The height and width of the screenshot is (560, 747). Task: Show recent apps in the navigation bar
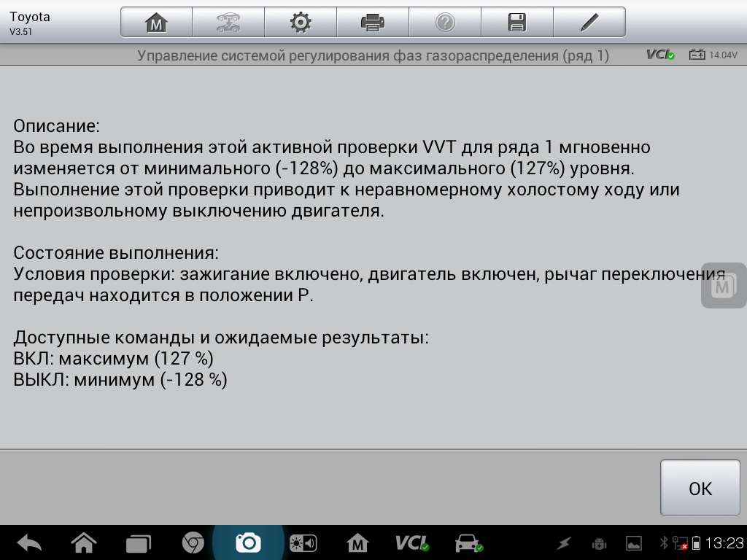click(x=138, y=542)
